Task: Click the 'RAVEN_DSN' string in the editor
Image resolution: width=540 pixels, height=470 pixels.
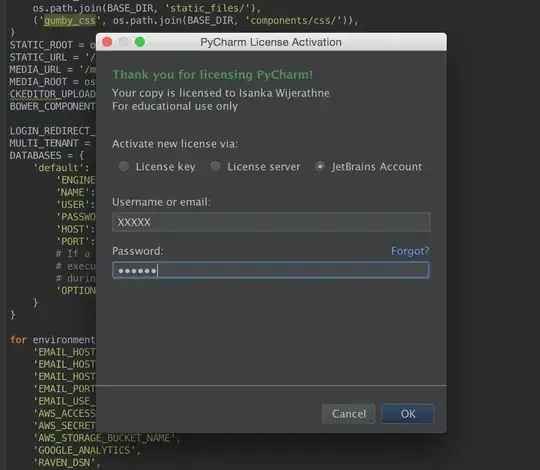Action: [64, 462]
